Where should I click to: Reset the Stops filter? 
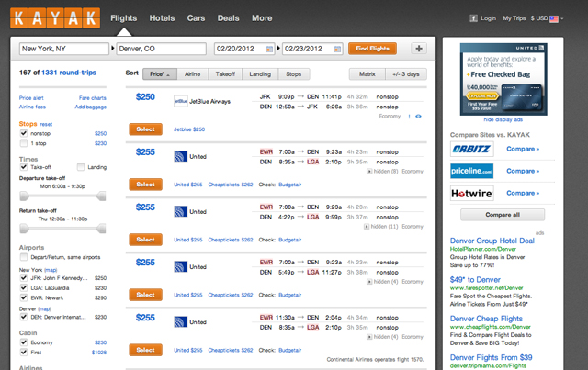(x=47, y=124)
